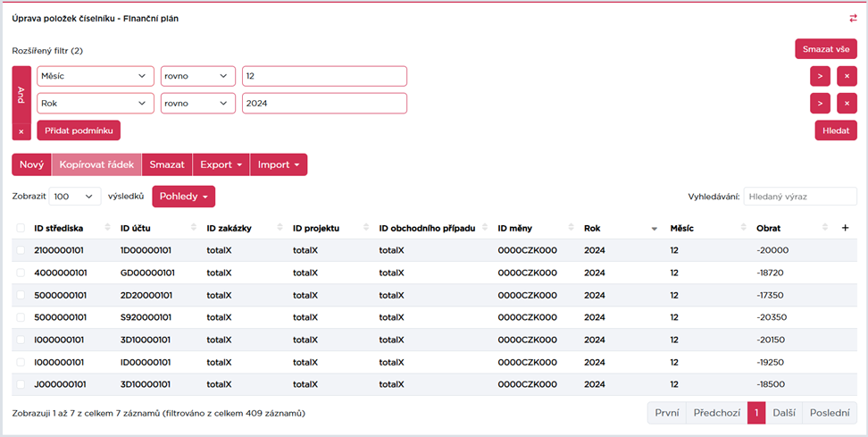
Task: Open the Měsíc field dropdown
Action: (96, 76)
